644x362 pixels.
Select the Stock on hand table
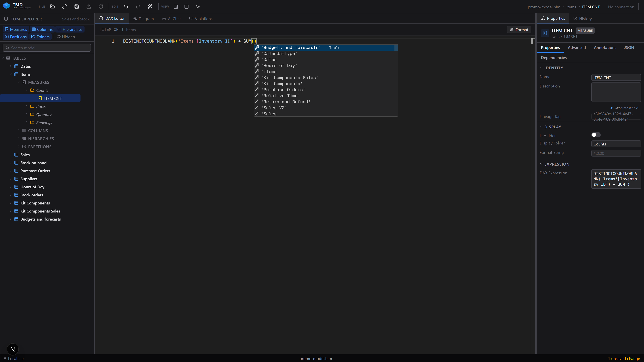[x=33, y=163]
